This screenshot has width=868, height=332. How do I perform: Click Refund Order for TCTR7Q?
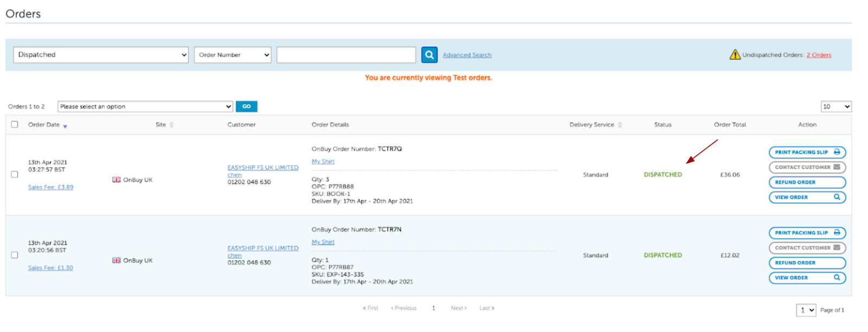tap(807, 182)
